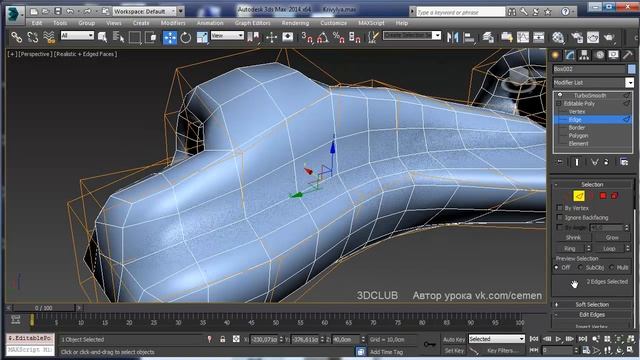Viewport: 640px width, 360px height.
Task: Click the Box002 object color swatch
Action: coord(631,69)
